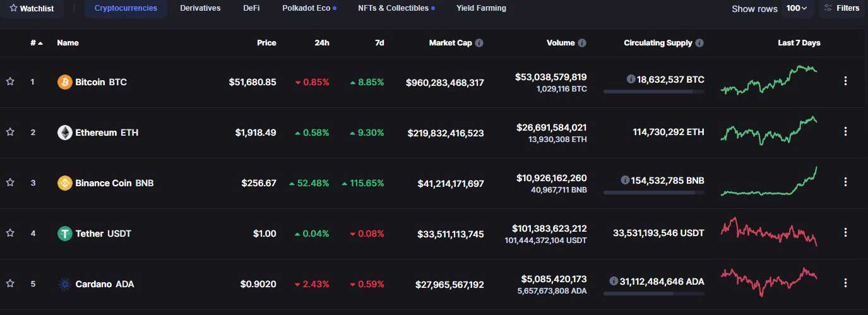Open Ethereum 7-day price chart
Screen dimensions: 868x315
(769, 130)
